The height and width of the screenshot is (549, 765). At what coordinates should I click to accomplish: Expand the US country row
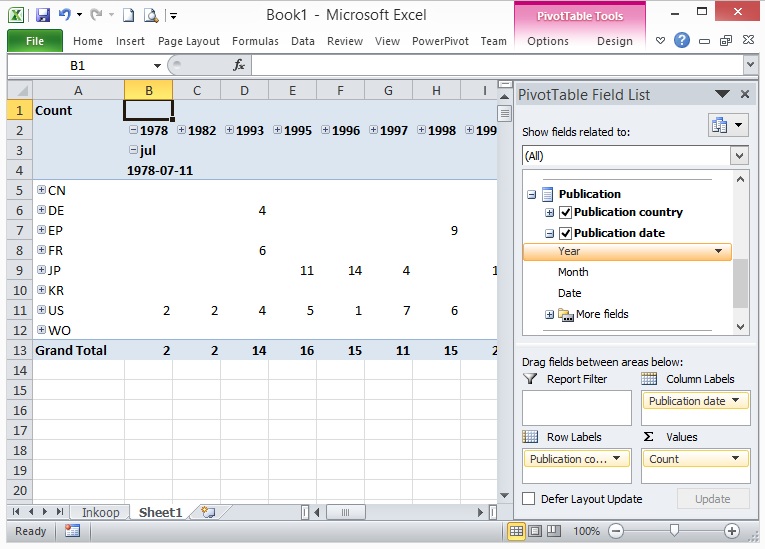(x=41, y=310)
